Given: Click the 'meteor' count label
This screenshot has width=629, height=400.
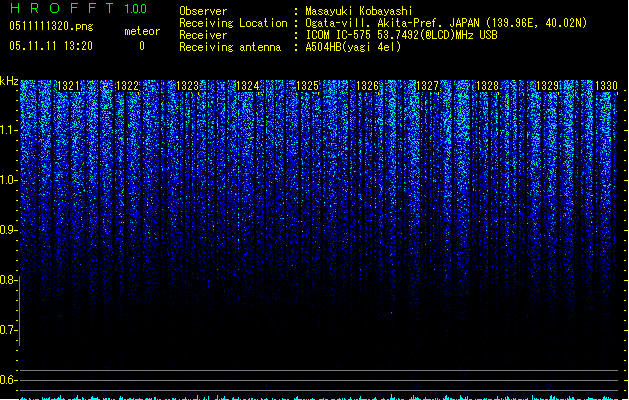Looking at the screenshot, I should [142, 31].
